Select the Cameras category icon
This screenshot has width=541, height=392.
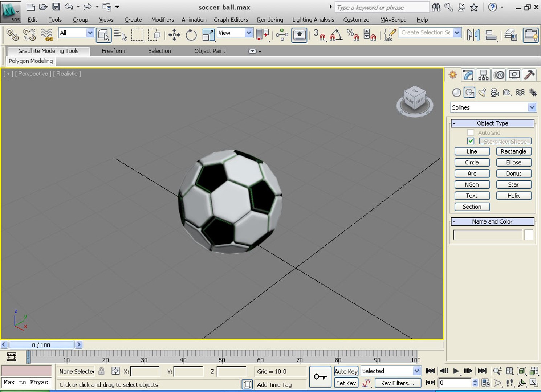point(495,93)
